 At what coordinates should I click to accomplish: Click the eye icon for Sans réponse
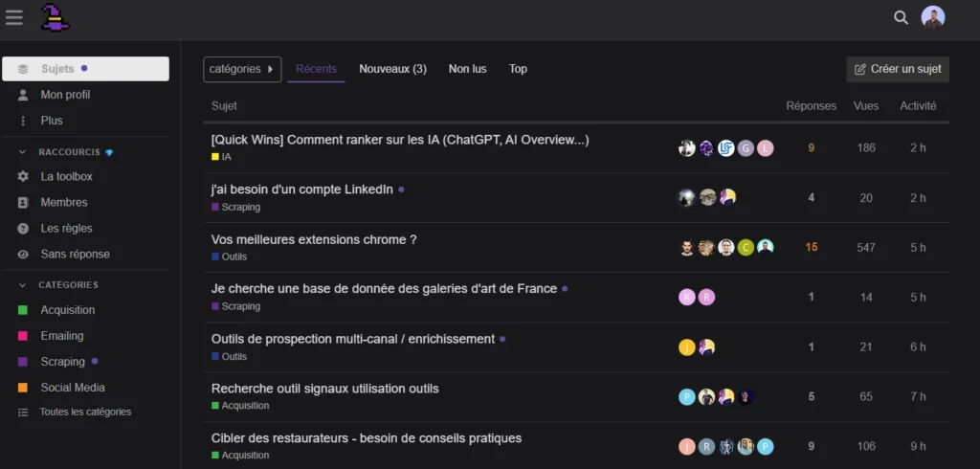(x=23, y=255)
